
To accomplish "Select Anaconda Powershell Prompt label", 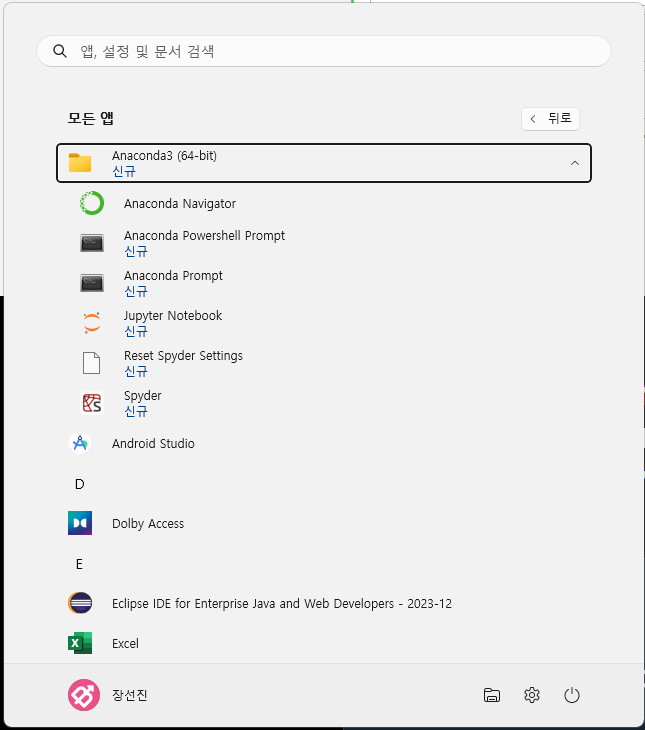I will click(204, 236).
